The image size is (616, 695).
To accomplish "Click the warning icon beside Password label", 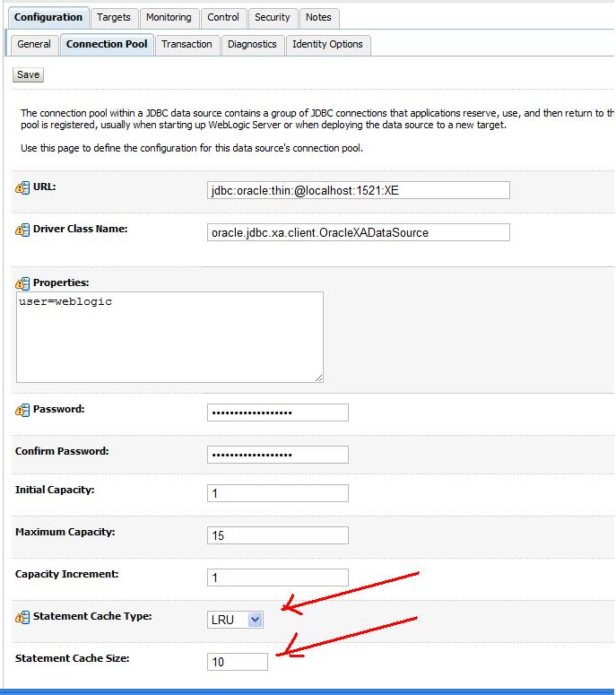I will (x=22, y=410).
